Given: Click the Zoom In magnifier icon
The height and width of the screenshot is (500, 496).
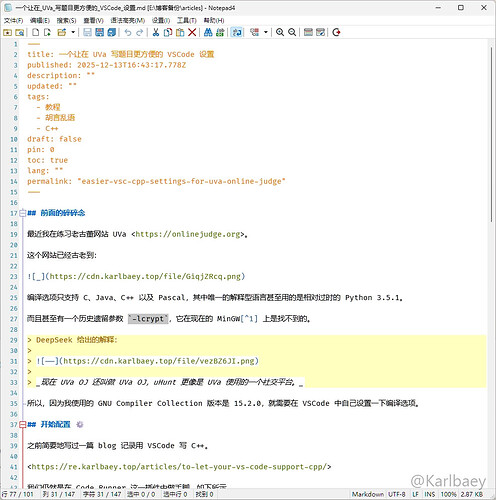Looking at the screenshot, I should 280,32.
